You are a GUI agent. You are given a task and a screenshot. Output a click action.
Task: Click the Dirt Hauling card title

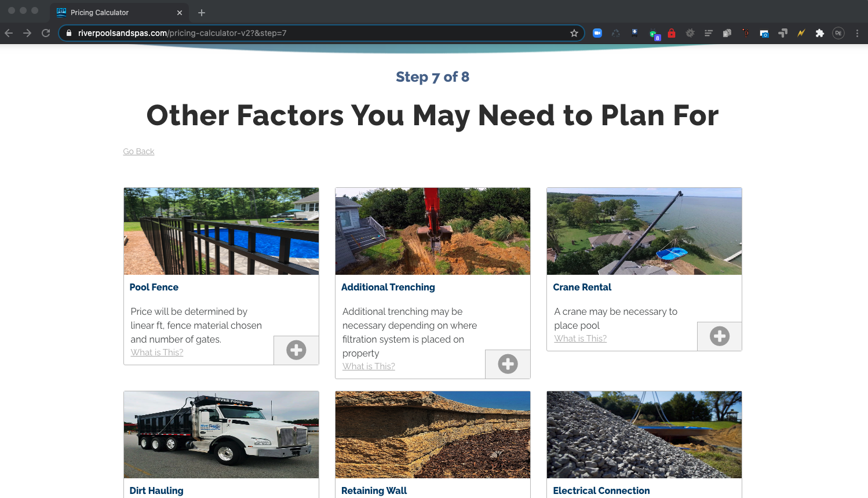tap(156, 490)
